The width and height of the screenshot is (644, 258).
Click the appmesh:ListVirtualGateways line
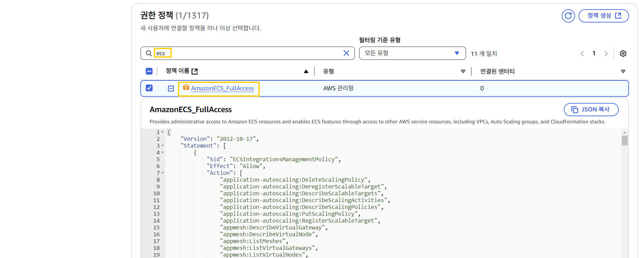point(269,248)
